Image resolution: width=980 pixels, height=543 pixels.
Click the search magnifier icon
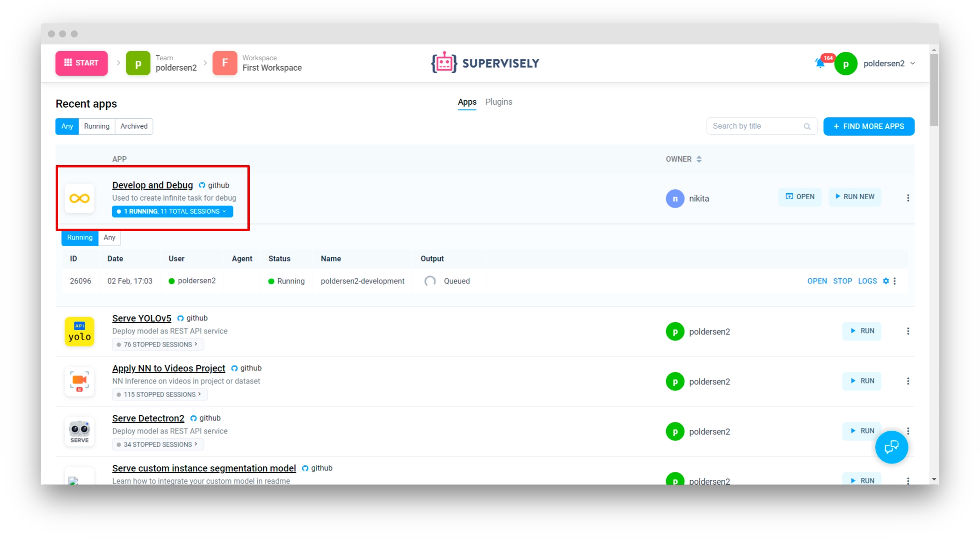click(x=807, y=126)
